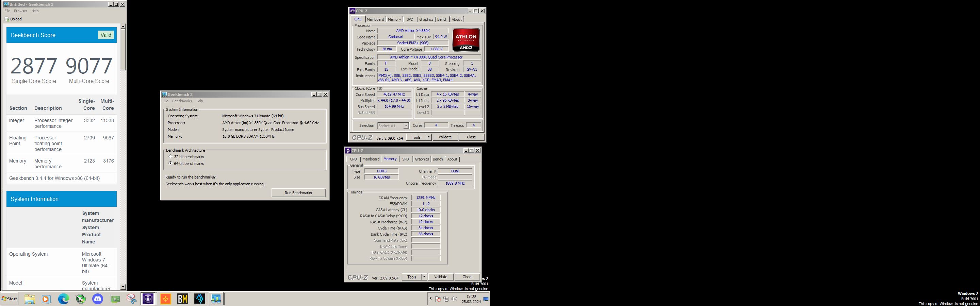The image size is (980, 306).
Task: Click Core Speed value 4619.47 MHz
Action: 394,94
